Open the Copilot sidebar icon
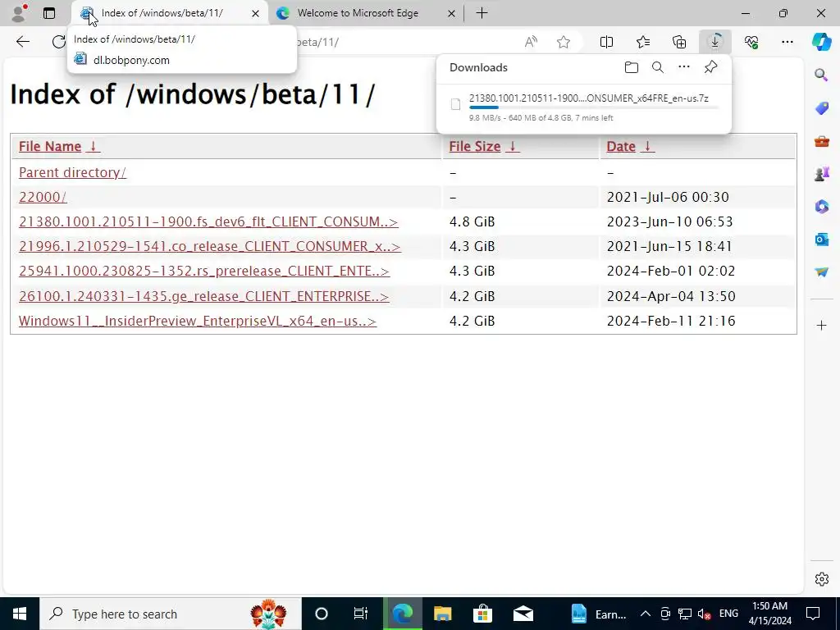Viewport: 840px width, 630px height. tap(821, 42)
